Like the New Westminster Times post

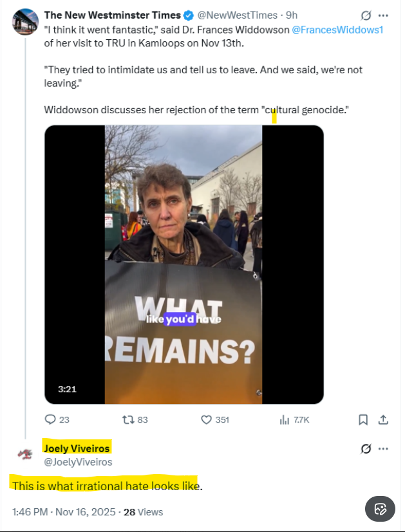click(207, 419)
